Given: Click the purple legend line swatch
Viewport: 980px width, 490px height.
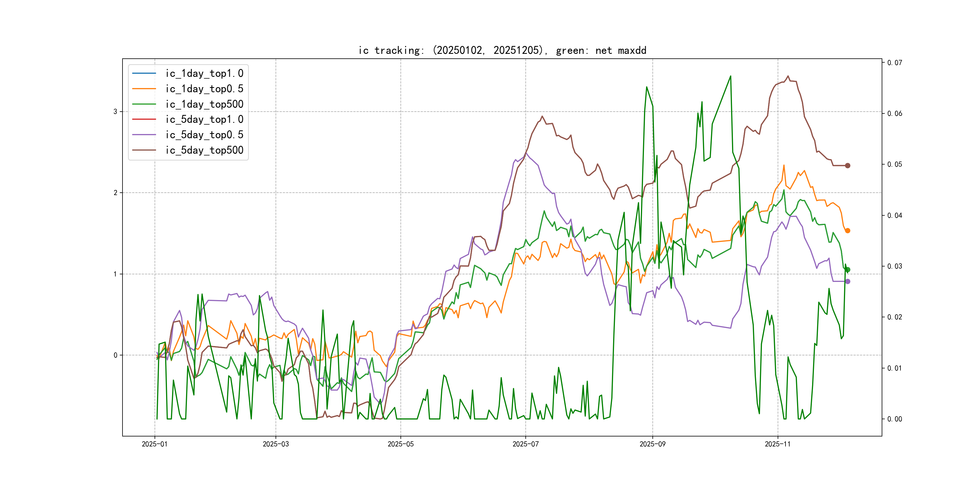Looking at the screenshot, I should pos(144,135).
